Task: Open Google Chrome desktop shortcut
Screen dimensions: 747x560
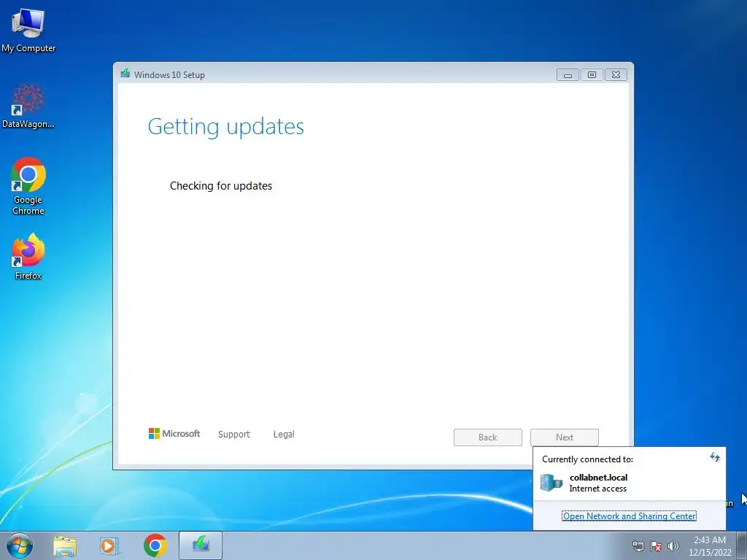Action: (28, 186)
